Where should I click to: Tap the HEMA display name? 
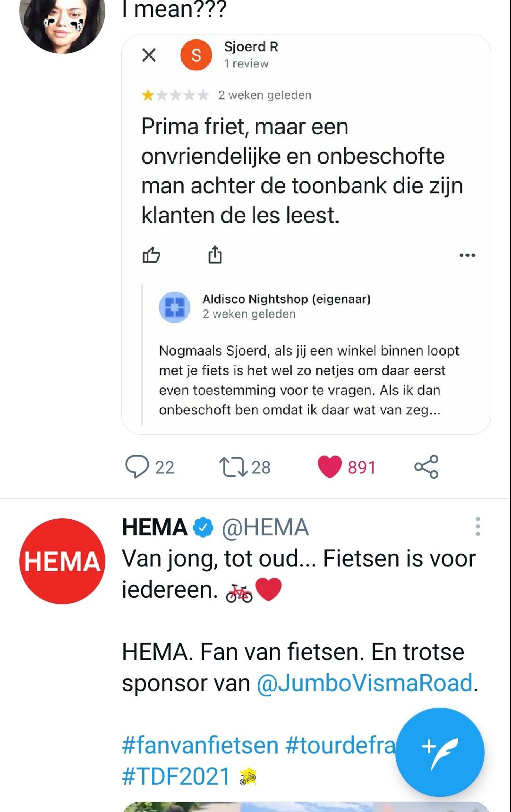(x=155, y=527)
